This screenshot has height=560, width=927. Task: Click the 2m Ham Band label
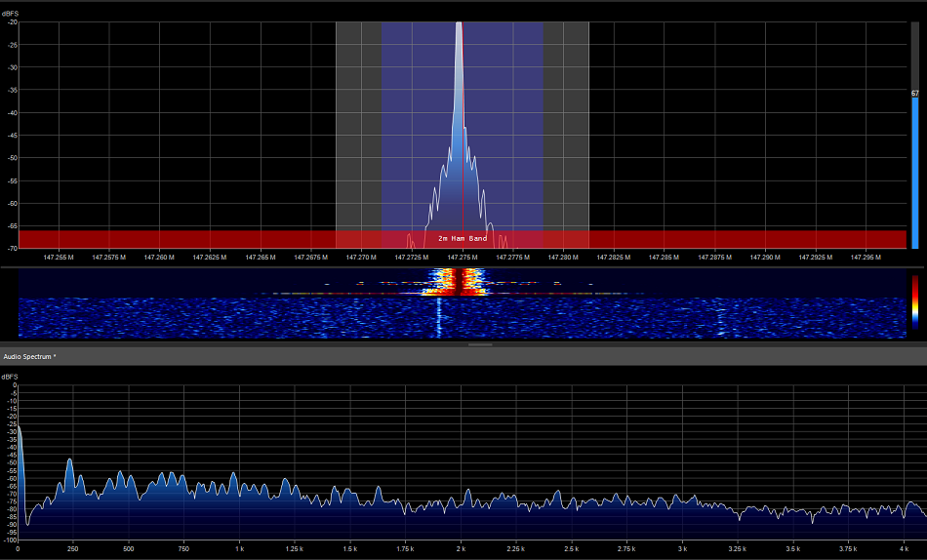[463, 238]
